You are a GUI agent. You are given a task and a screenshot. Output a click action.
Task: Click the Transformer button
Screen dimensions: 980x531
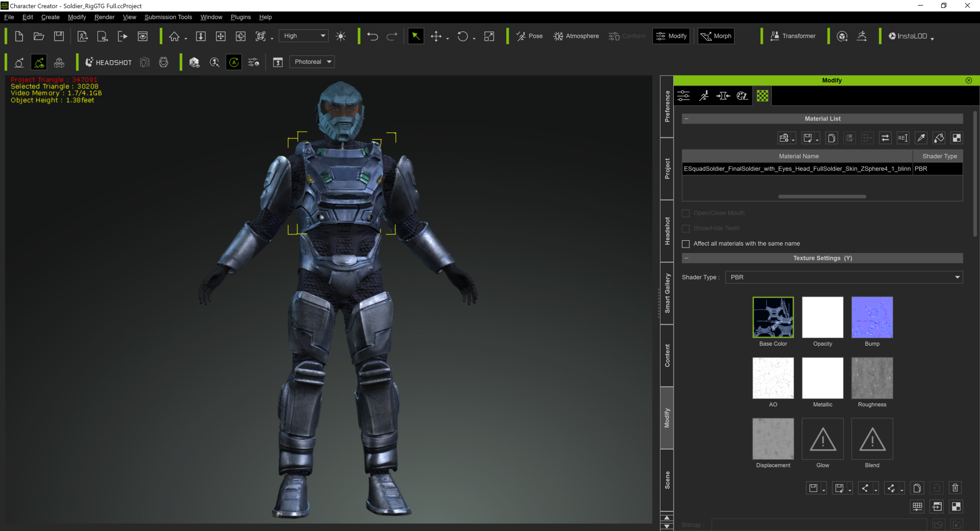tap(793, 36)
